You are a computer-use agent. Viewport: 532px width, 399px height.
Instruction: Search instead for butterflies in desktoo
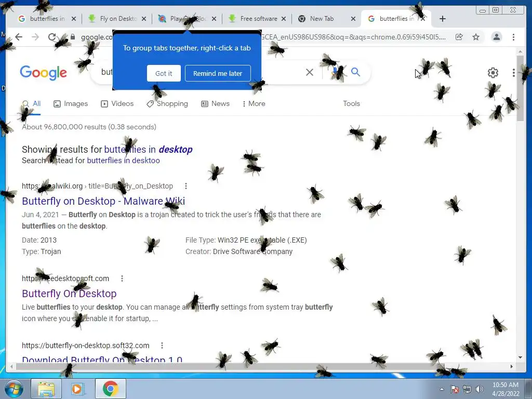pyautogui.click(x=124, y=161)
